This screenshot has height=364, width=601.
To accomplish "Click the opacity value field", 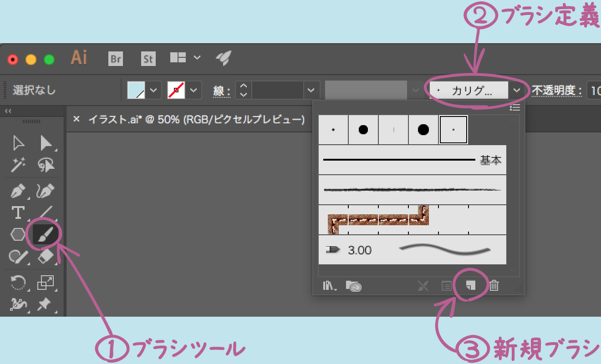I will [594, 90].
